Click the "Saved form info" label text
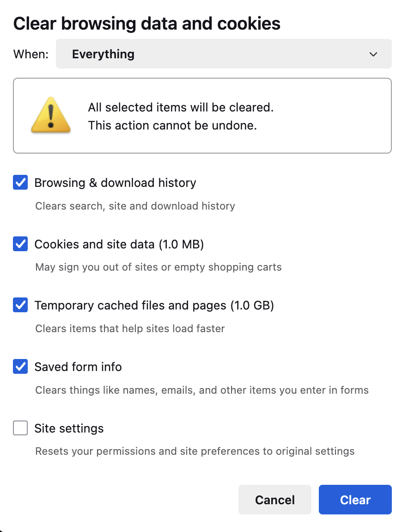Image resolution: width=402 pixels, height=532 pixels. (78, 366)
